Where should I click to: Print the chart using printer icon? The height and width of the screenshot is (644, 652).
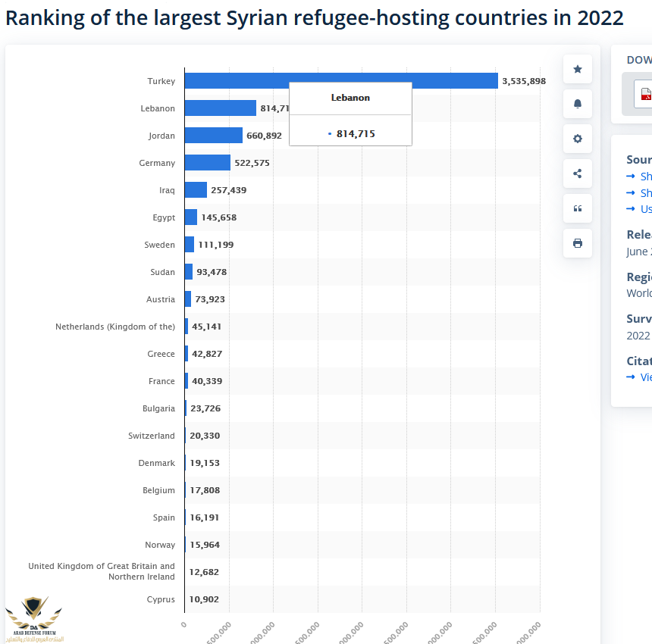(578, 243)
